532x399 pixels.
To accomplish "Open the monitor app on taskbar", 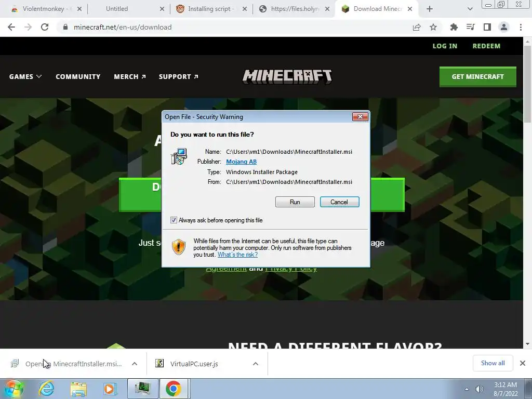I will pos(143,389).
